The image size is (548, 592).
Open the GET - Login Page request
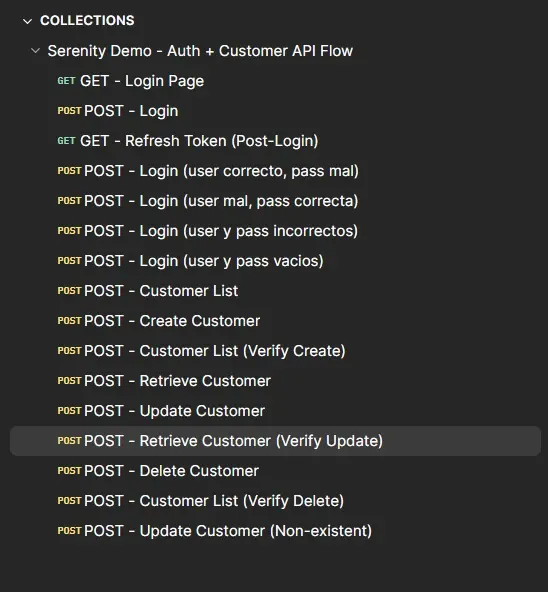point(142,81)
